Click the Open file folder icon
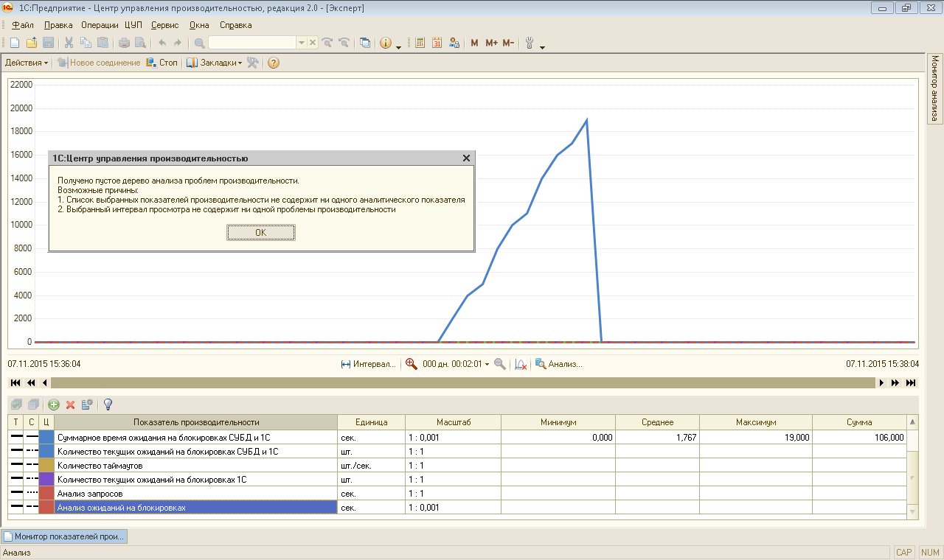 tap(32, 43)
